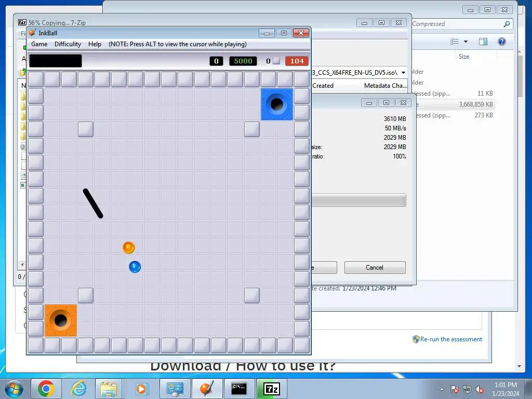Switch to Control Panel taskbar icon

pyautogui.click(x=175, y=389)
